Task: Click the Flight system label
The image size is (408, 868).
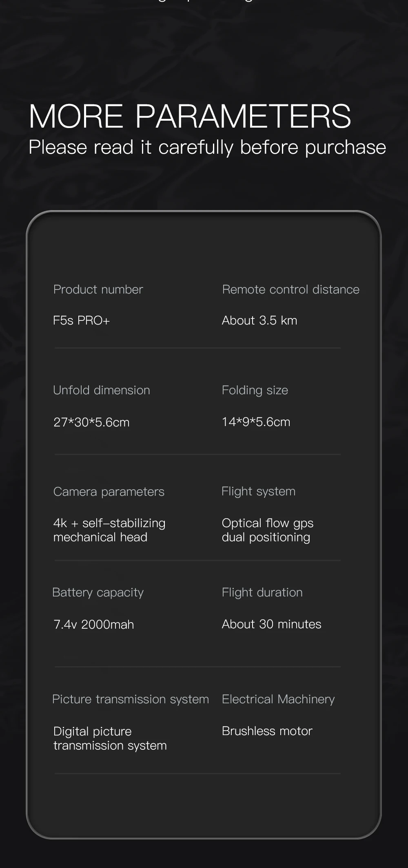Action: (259, 492)
